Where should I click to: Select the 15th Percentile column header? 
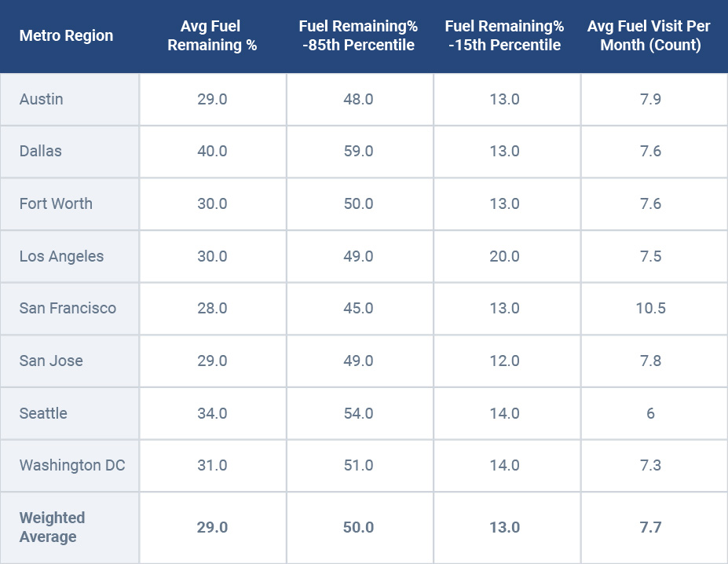click(x=504, y=36)
